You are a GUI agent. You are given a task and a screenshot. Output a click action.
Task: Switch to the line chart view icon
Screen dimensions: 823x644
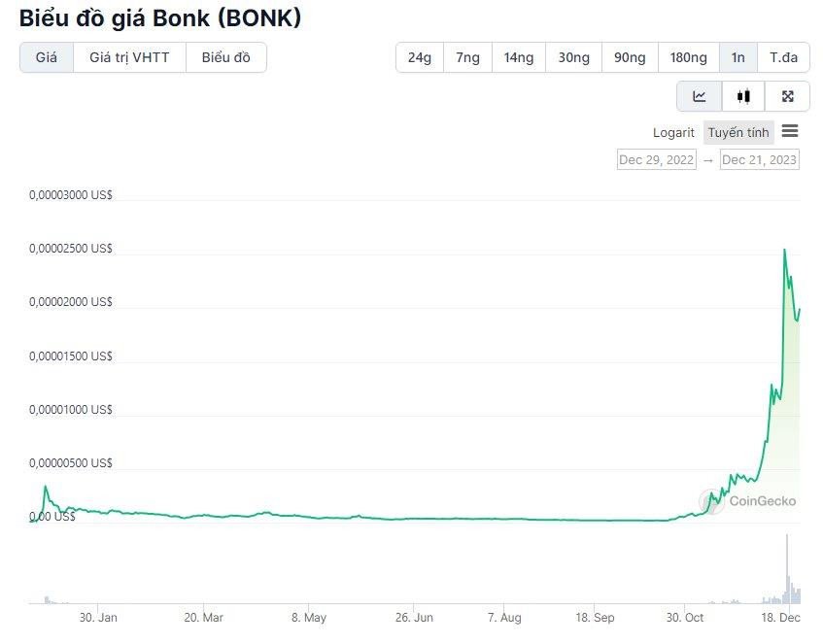tap(699, 96)
